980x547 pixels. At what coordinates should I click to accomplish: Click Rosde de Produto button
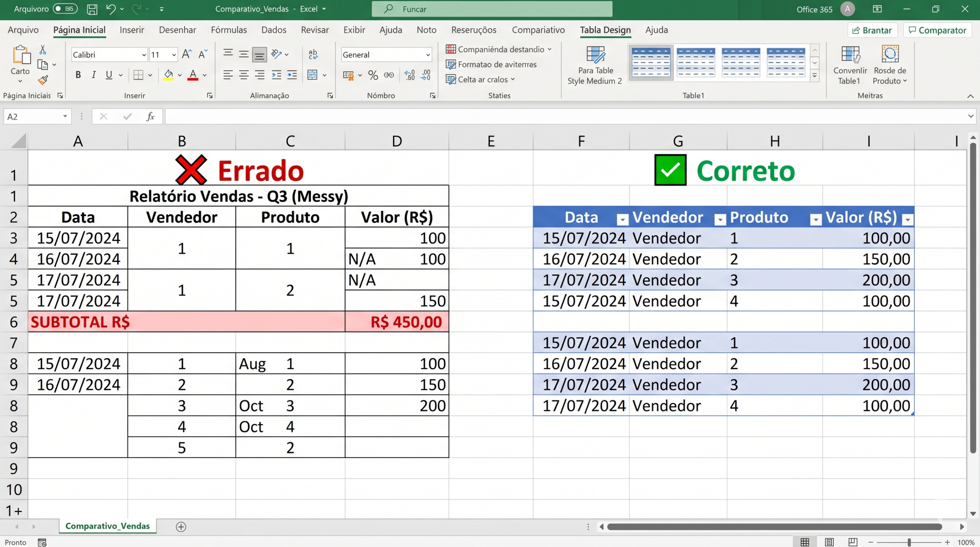click(x=890, y=65)
